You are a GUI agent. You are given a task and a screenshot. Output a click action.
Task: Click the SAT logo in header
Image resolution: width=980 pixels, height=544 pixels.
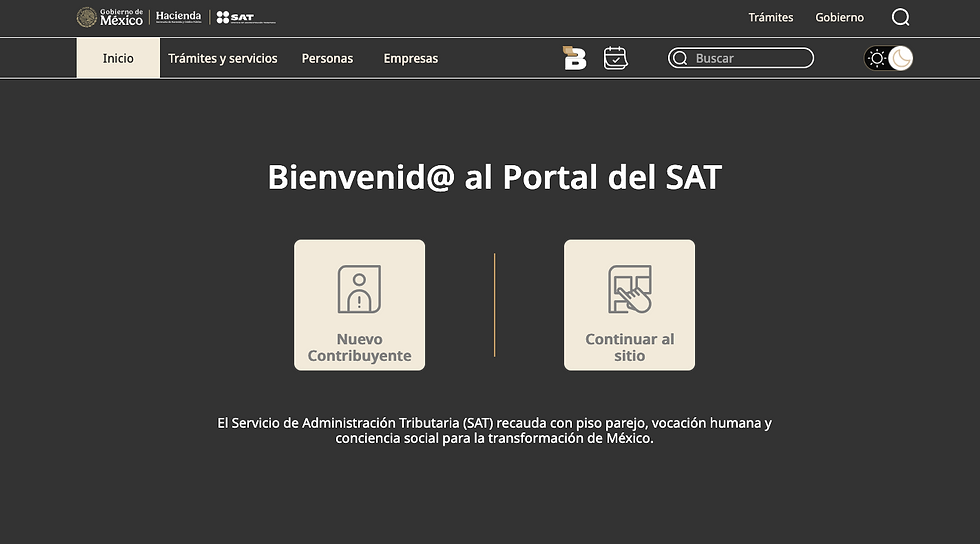245,18
